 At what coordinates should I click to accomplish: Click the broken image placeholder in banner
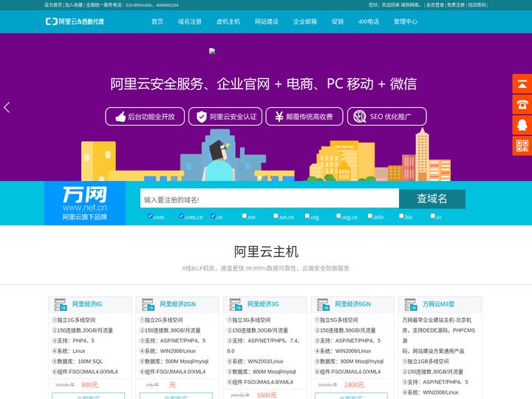[212, 51]
